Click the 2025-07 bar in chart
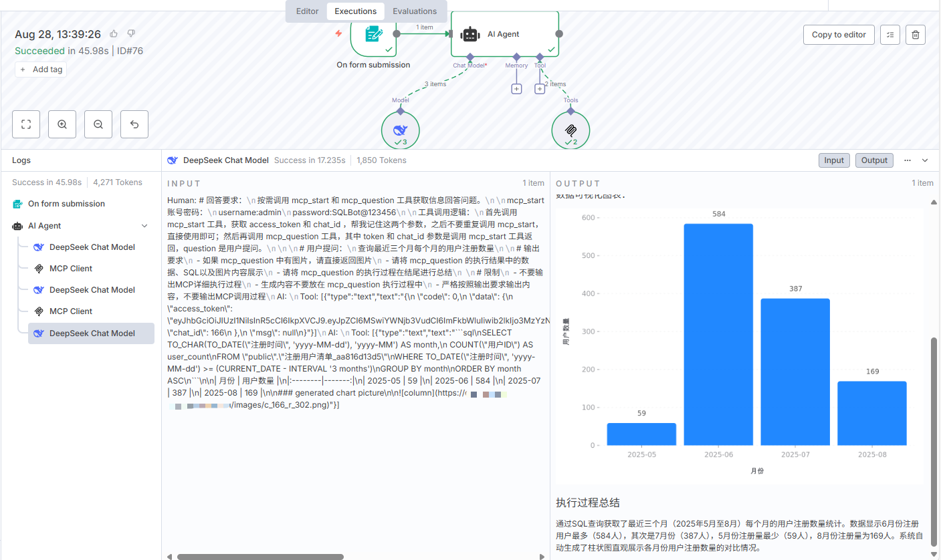This screenshot has height=560, width=941. pyautogui.click(x=795, y=372)
